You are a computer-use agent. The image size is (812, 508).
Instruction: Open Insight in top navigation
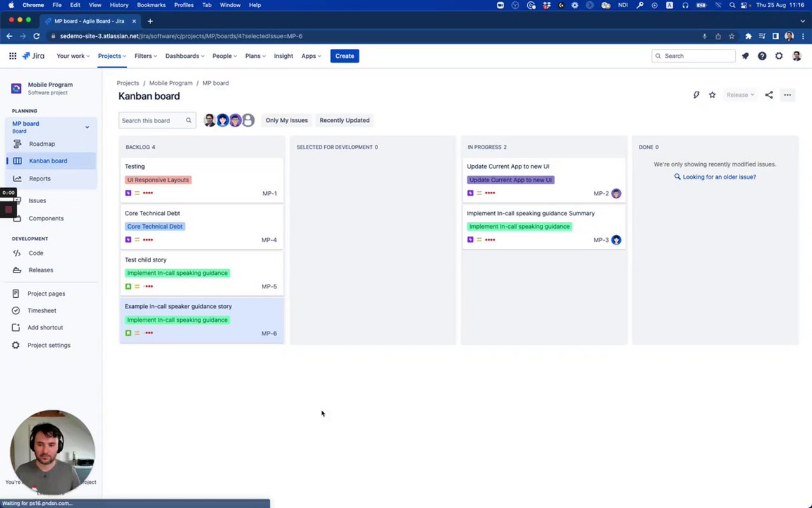[x=284, y=56]
